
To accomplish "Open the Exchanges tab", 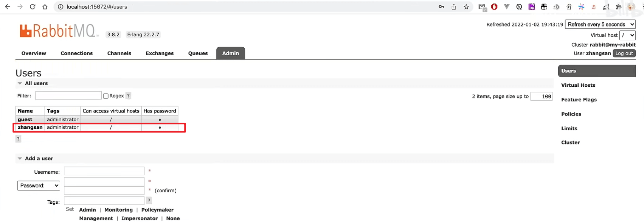I will 160,53.
